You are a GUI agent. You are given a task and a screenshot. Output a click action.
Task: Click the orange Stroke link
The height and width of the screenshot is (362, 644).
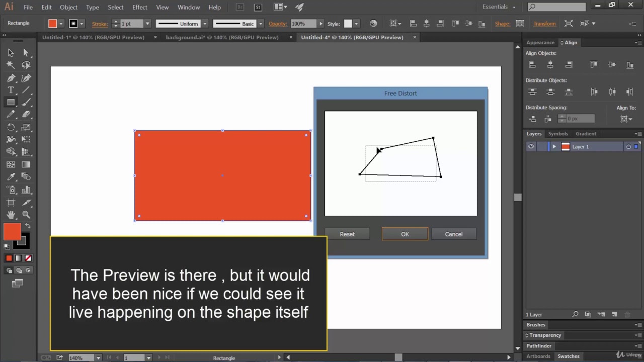pyautogui.click(x=100, y=24)
